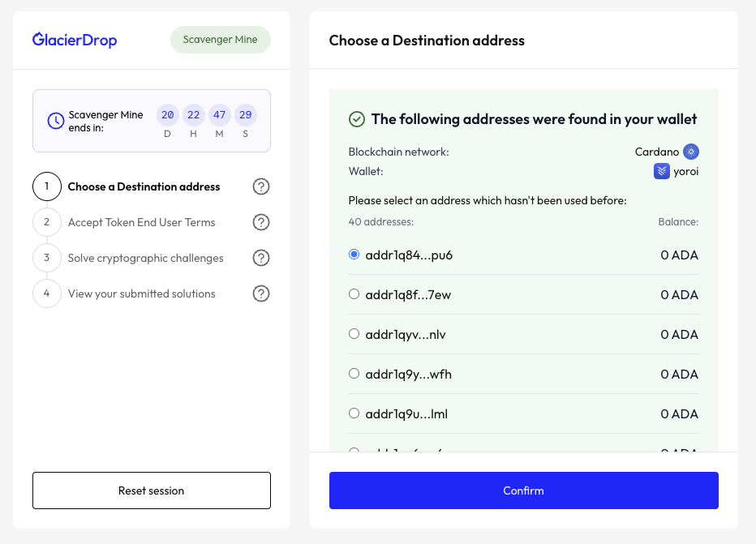Select address addr1q84...pu6 radio button
Screen dimensions: 756x544
coord(354,255)
